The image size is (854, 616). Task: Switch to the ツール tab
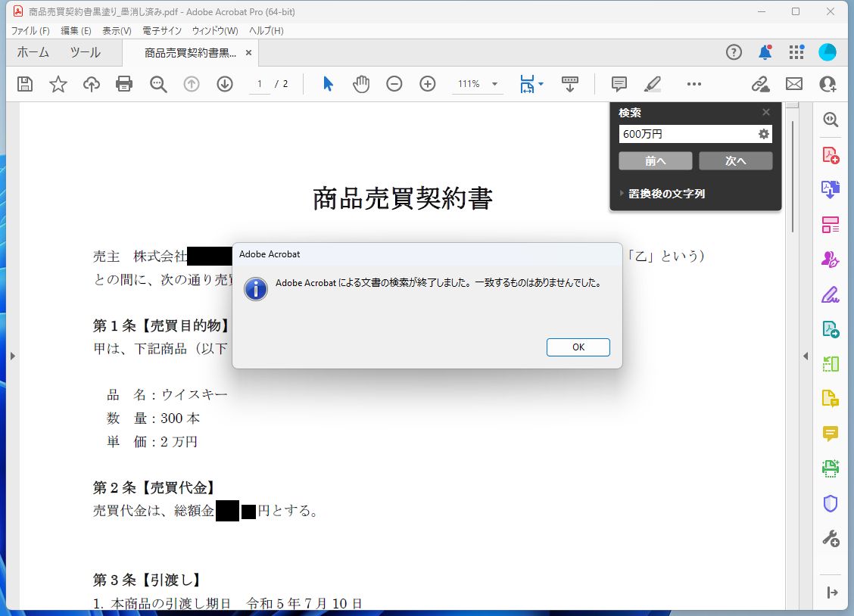point(85,51)
